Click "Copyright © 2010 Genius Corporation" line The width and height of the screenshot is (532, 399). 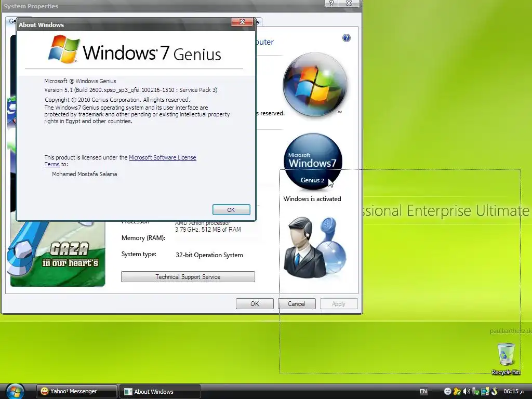(117, 100)
